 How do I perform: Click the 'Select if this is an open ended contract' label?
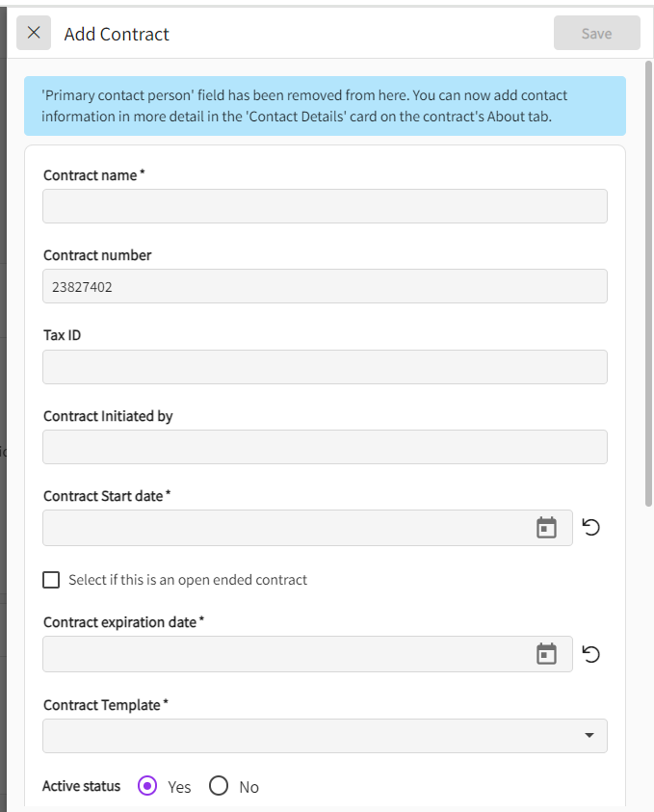pyautogui.click(x=188, y=580)
